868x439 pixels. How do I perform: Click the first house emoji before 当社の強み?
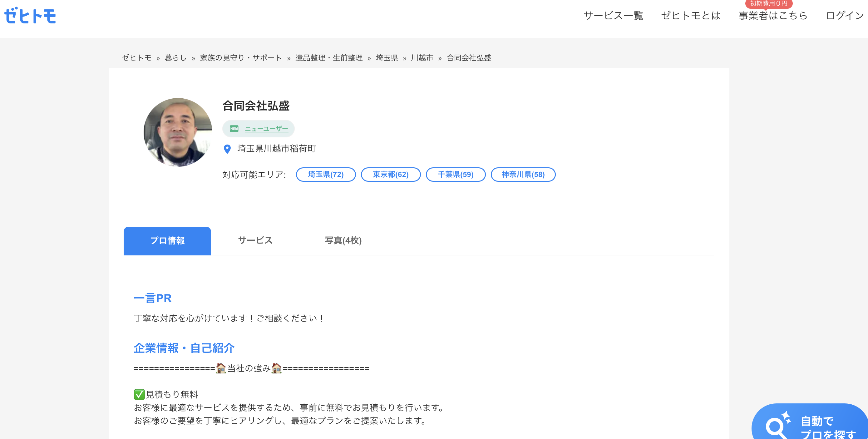(x=221, y=368)
